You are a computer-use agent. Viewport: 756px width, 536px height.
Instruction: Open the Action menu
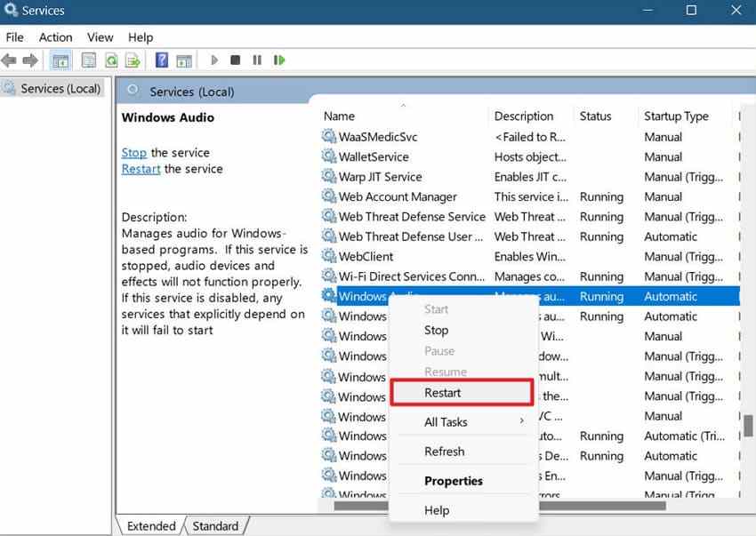tap(56, 37)
